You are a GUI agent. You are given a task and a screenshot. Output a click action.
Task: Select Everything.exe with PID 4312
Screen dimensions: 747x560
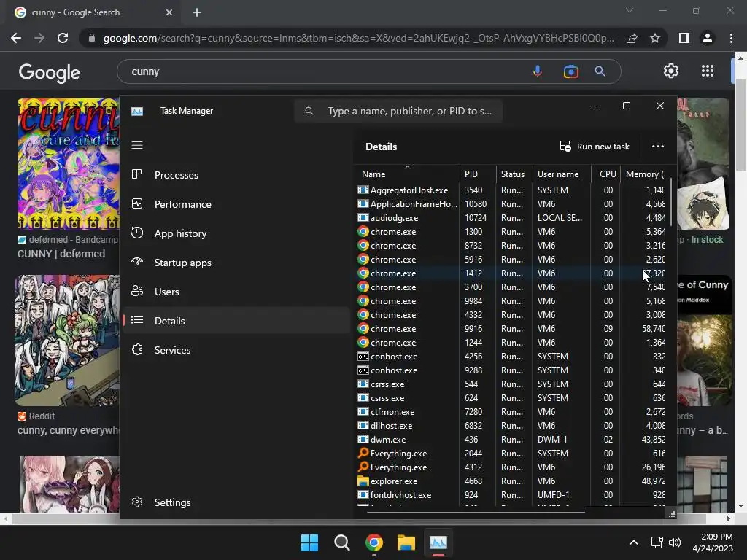click(x=511, y=467)
